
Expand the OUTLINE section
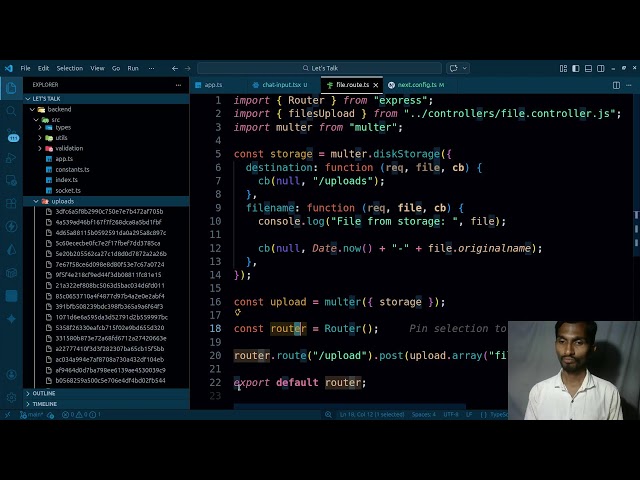107,393
